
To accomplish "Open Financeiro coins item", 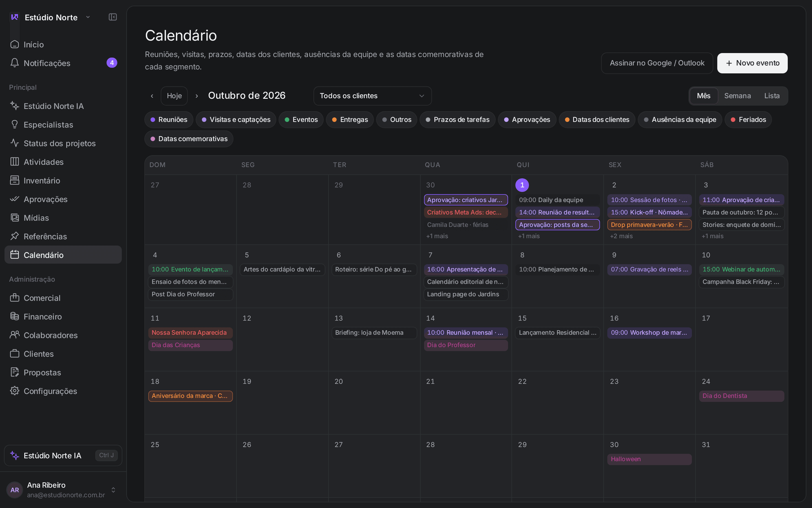I will click(63, 316).
